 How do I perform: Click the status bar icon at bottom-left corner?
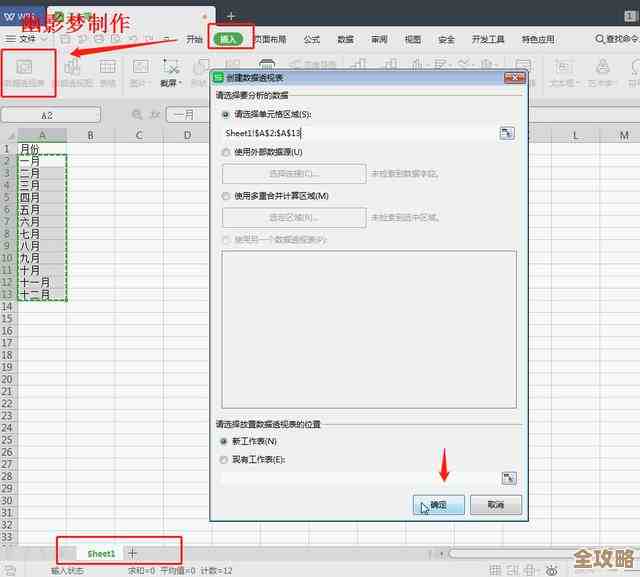[x=9, y=570]
